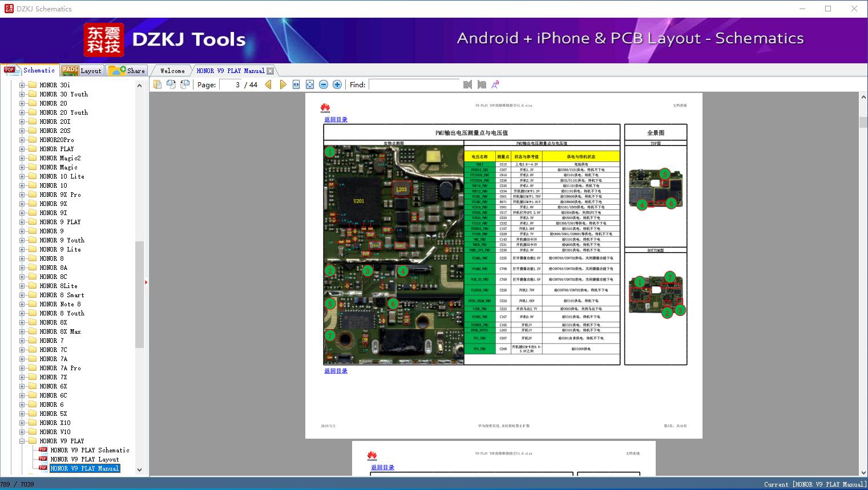The width and height of the screenshot is (868, 490).
Task: Switch to the Layout tab
Action: (x=82, y=71)
